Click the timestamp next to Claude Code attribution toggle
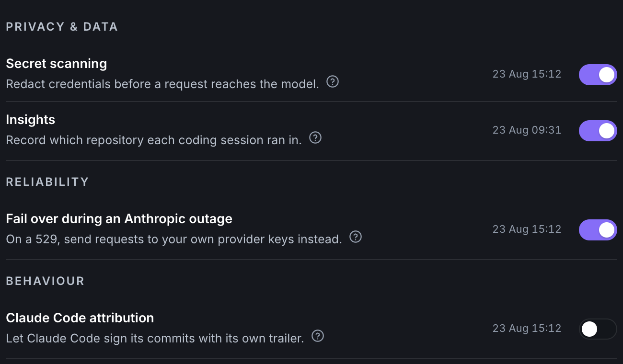The width and height of the screenshot is (623, 364). tap(527, 329)
